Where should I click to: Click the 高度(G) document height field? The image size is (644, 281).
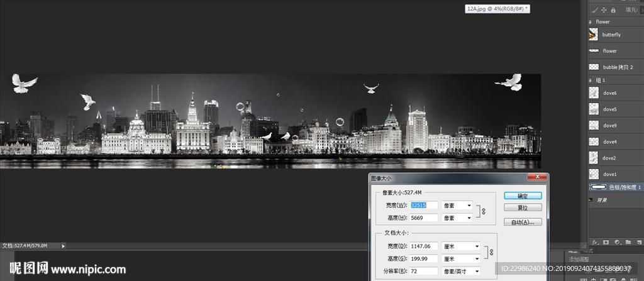point(423,259)
